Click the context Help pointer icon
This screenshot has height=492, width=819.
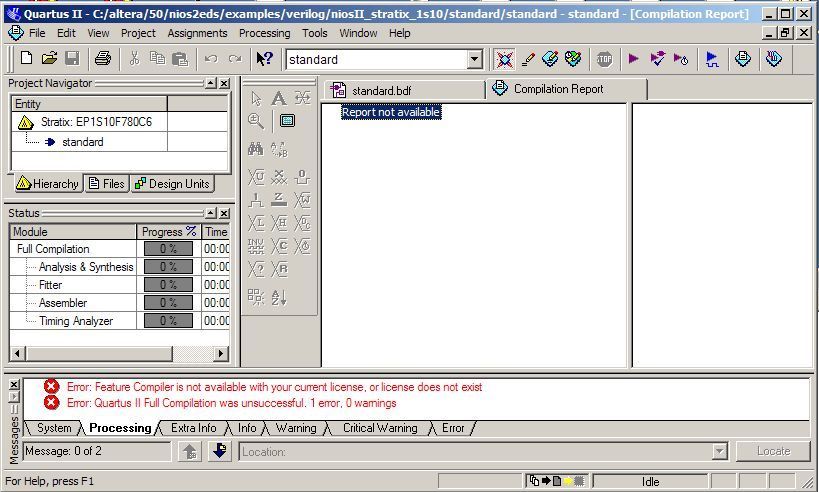tap(264, 58)
